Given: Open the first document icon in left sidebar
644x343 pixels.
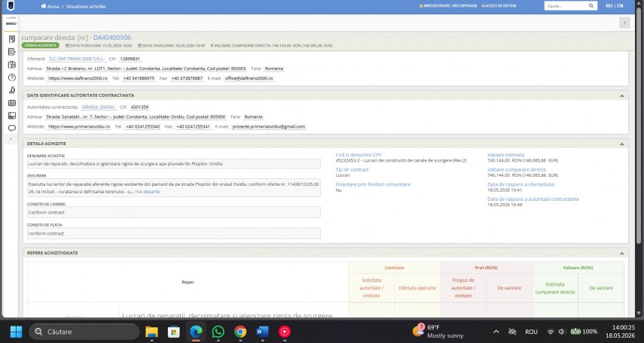Looking at the screenshot, I should pos(12,39).
